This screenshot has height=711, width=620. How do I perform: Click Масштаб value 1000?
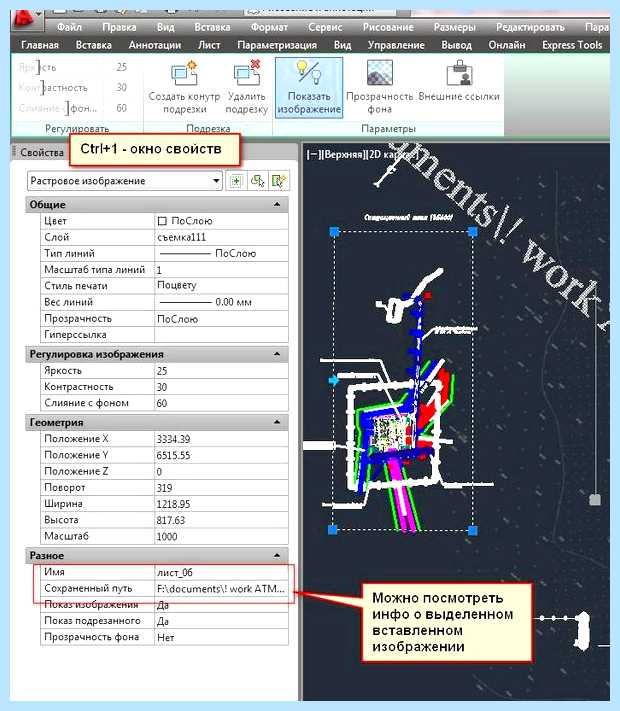click(x=221, y=536)
